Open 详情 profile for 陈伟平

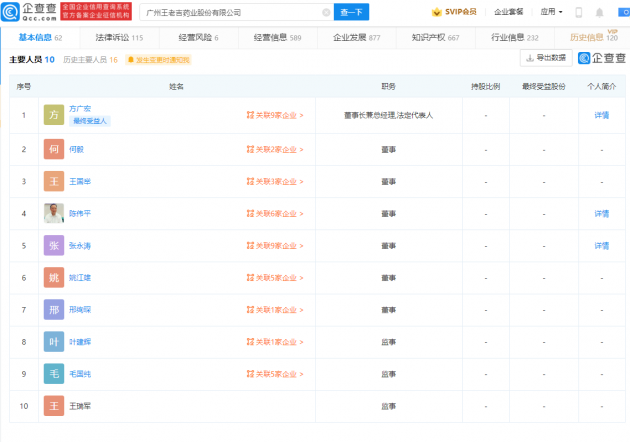click(x=601, y=214)
